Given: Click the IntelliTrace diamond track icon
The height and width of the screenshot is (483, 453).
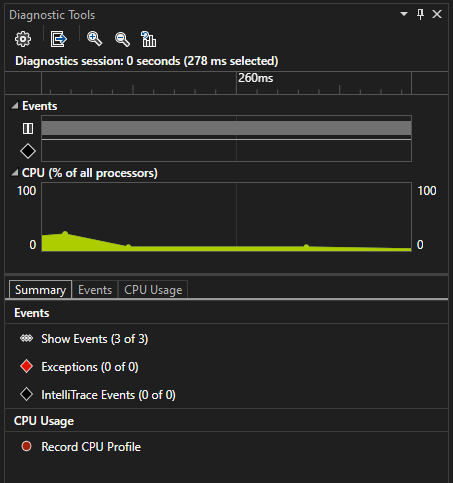Looking at the screenshot, I should pyautogui.click(x=28, y=151).
